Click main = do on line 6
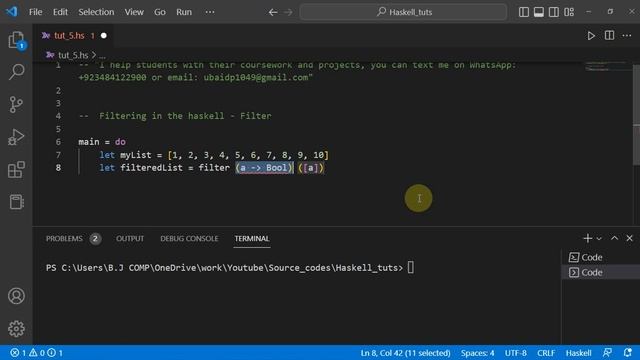Screen dimensions: 640x360 click(x=102, y=142)
